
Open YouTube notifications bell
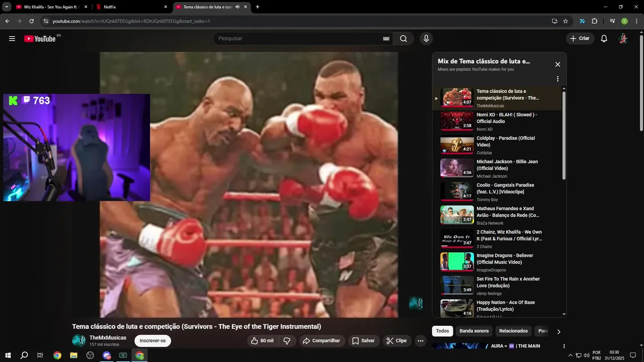point(604,39)
